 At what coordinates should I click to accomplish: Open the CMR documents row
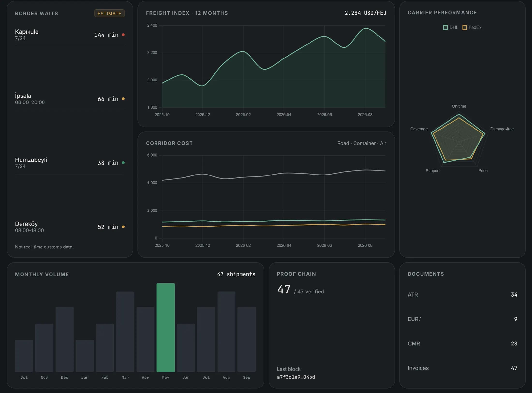[462, 343]
